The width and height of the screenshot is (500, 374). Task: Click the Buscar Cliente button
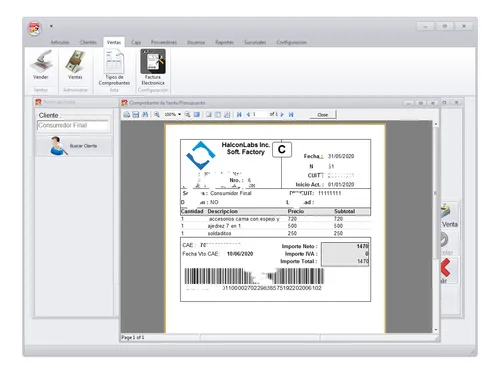click(x=74, y=146)
